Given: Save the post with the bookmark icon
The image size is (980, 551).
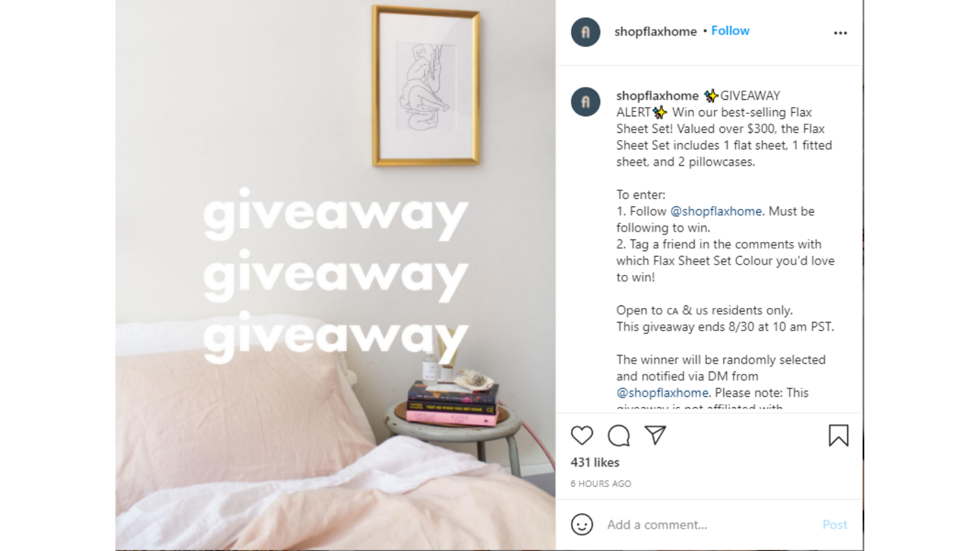Looking at the screenshot, I should click(x=839, y=436).
